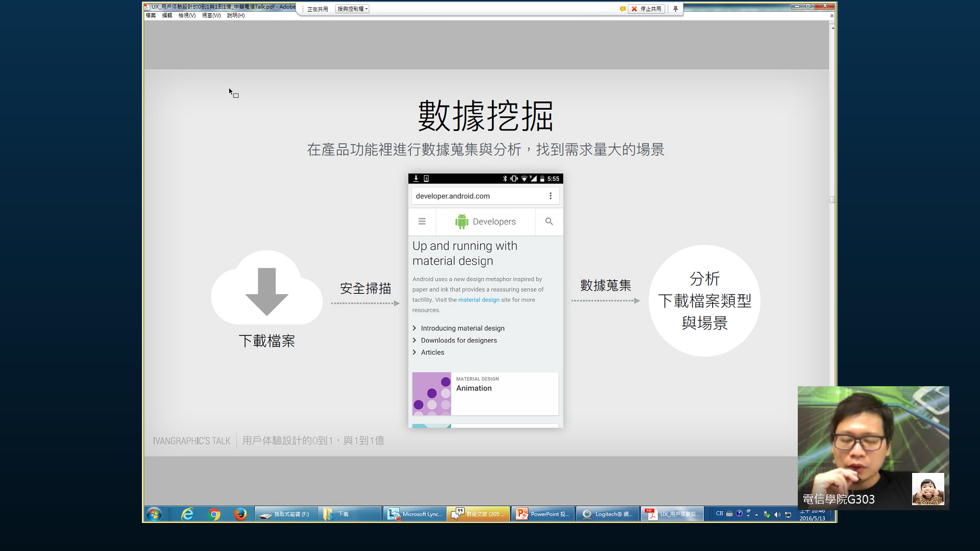Open the 檢視(V) menu
Viewport: 980px width, 551px height.
(187, 15)
